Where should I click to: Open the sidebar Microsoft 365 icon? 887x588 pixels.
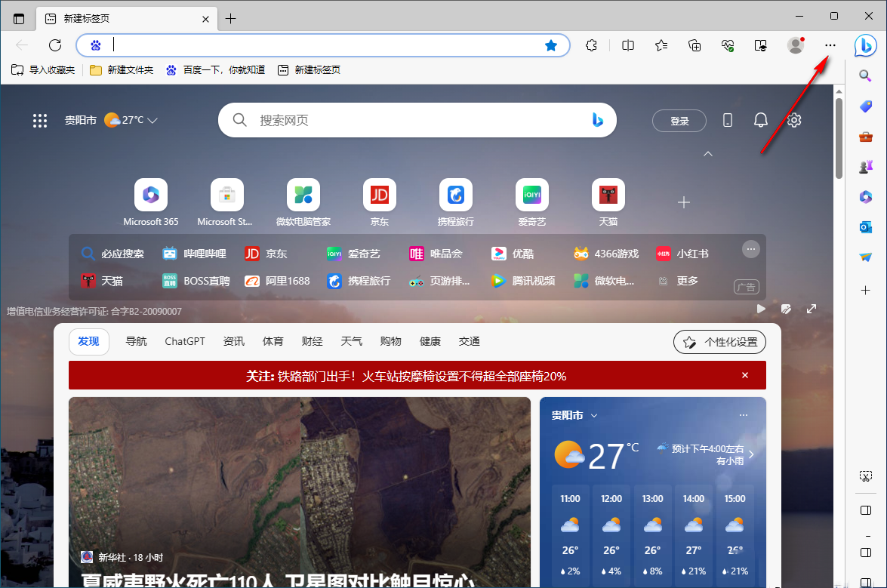click(x=866, y=197)
